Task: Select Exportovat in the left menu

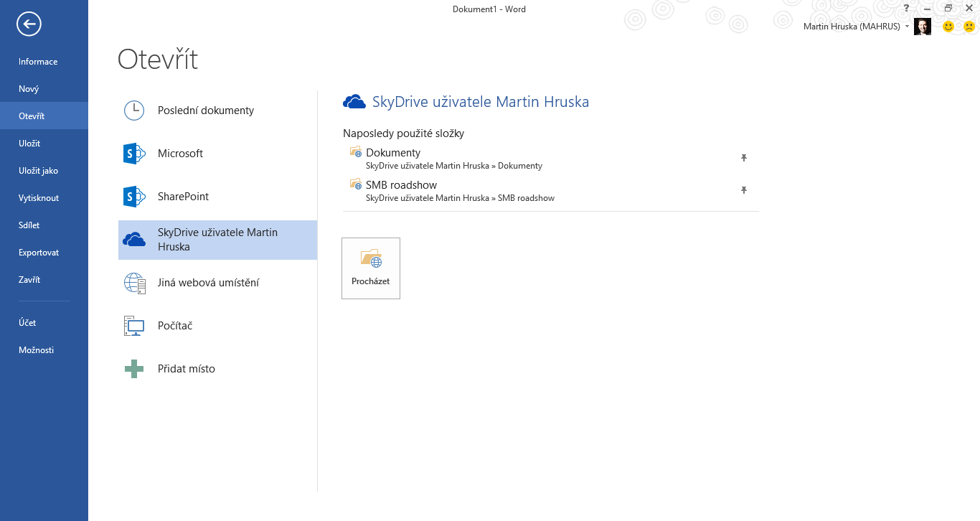Action: click(x=39, y=253)
